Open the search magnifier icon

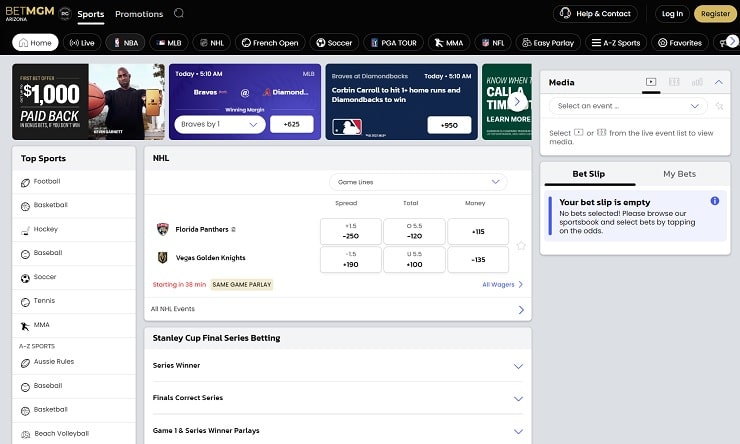pos(178,13)
